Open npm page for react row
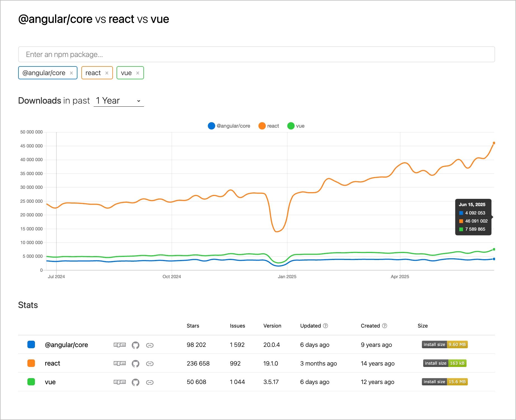The height and width of the screenshot is (420, 516). pyautogui.click(x=120, y=363)
